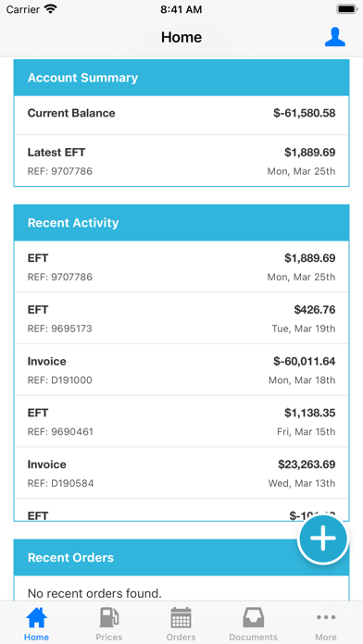
Task: Open the Documents inbox tray icon
Action: click(253, 618)
